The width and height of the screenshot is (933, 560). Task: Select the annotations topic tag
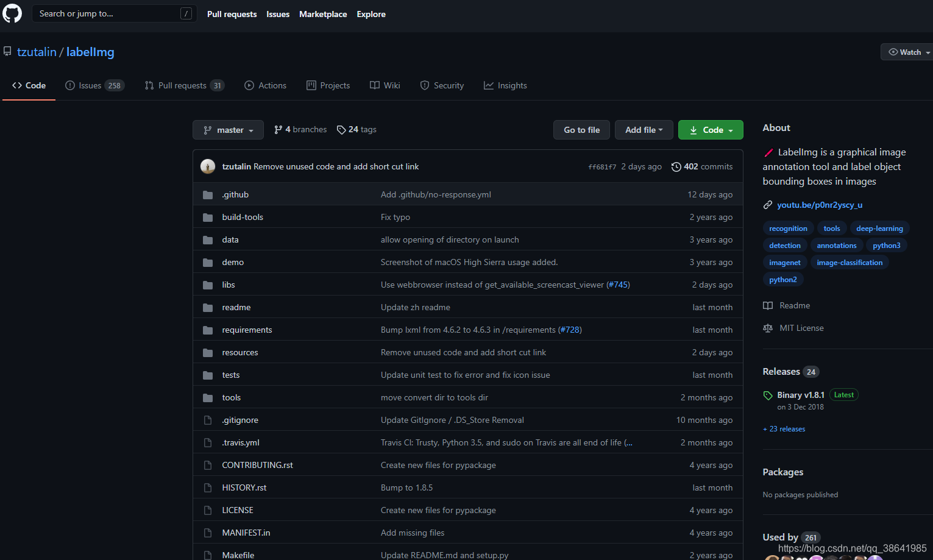pos(836,246)
